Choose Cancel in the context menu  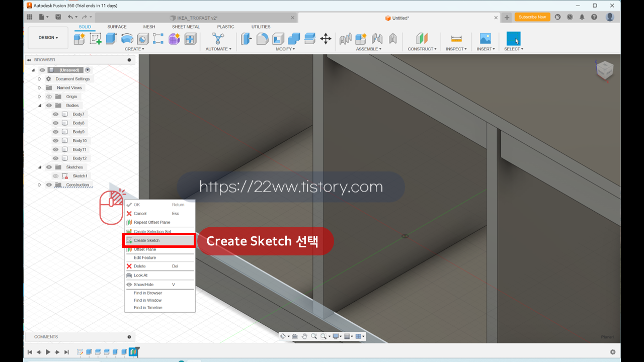coord(159,214)
